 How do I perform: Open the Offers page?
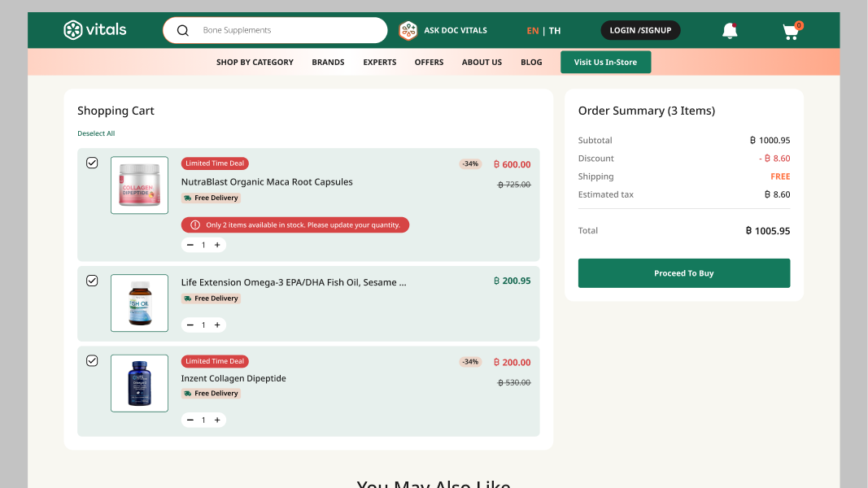[x=429, y=62]
